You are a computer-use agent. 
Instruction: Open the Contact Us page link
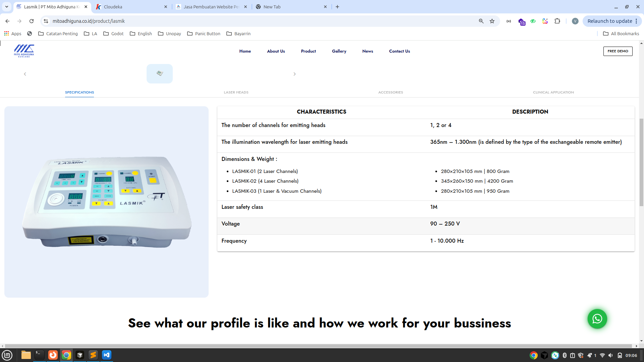click(x=399, y=51)
